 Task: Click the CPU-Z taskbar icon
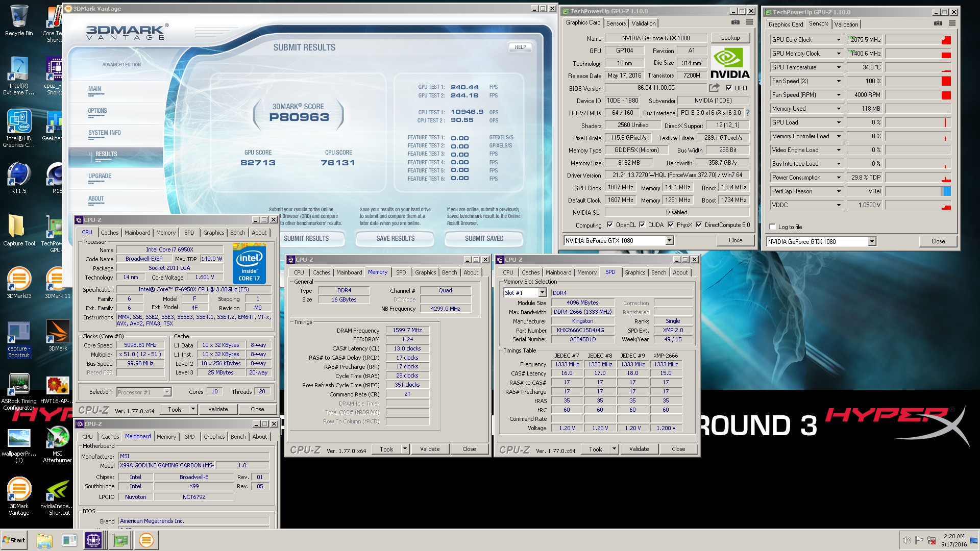point(93,540)
